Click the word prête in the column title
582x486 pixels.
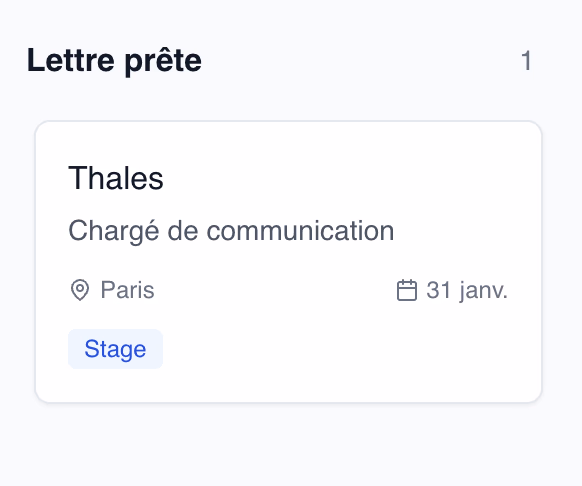pyautogui.click(x=163, y=61)
